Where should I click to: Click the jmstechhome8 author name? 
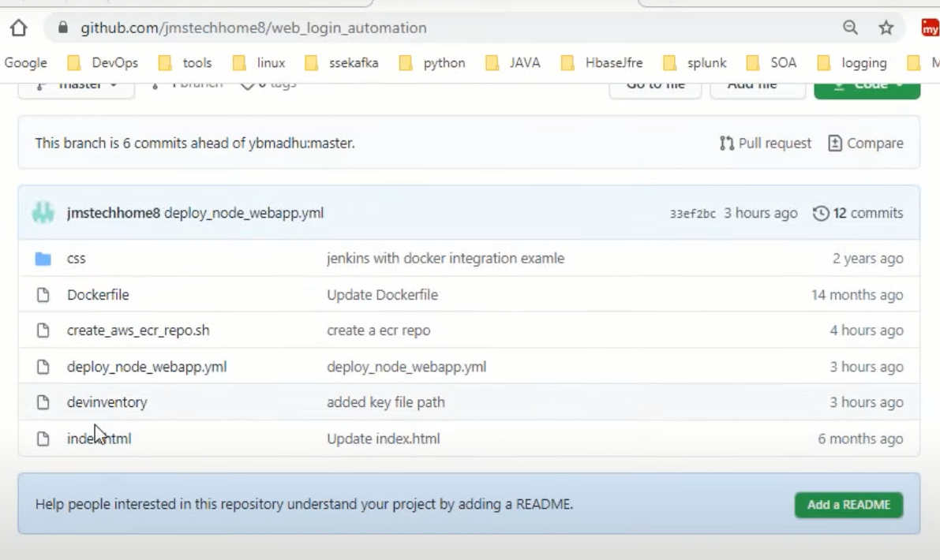coord(114,213)
